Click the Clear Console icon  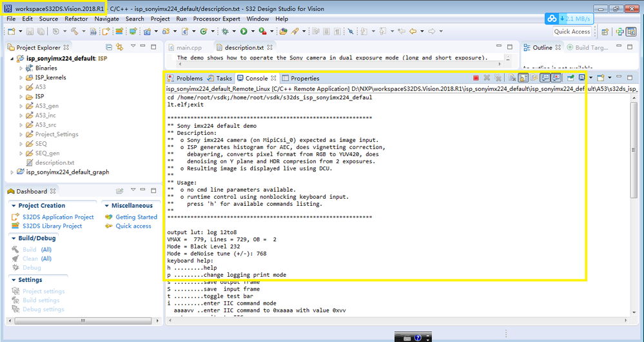(512, 77)
